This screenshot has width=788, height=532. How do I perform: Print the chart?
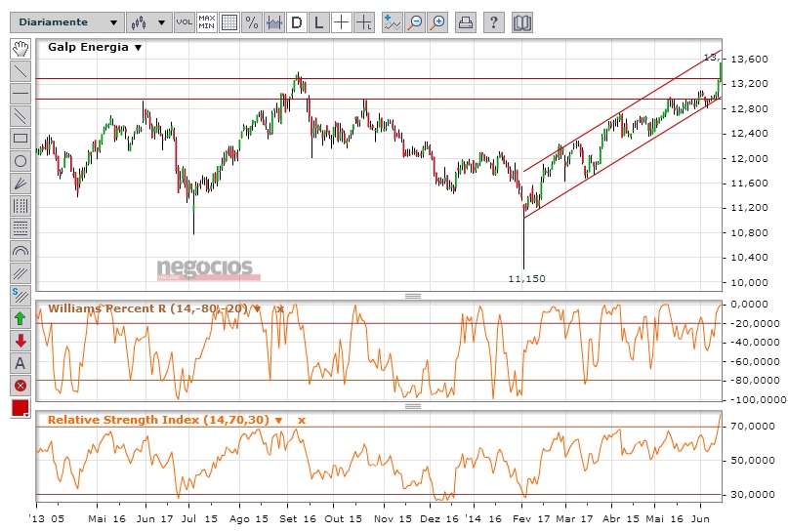coord(466,22)
